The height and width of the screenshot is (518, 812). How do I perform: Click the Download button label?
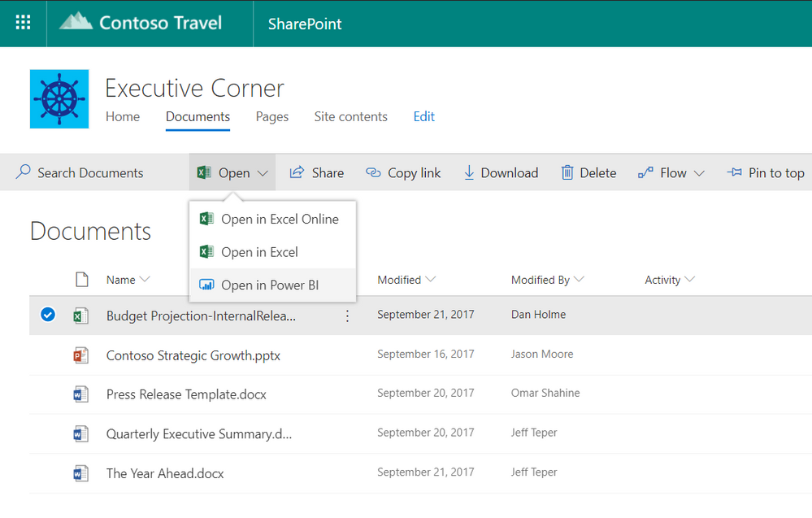pos(510,172)
